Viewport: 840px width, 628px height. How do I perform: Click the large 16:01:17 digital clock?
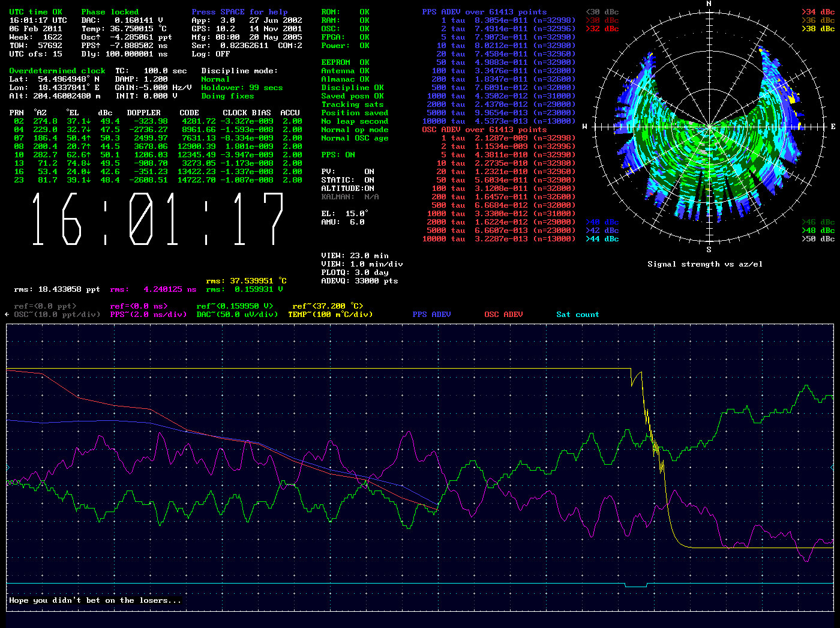pyautogui.click(x=158, y=219)
